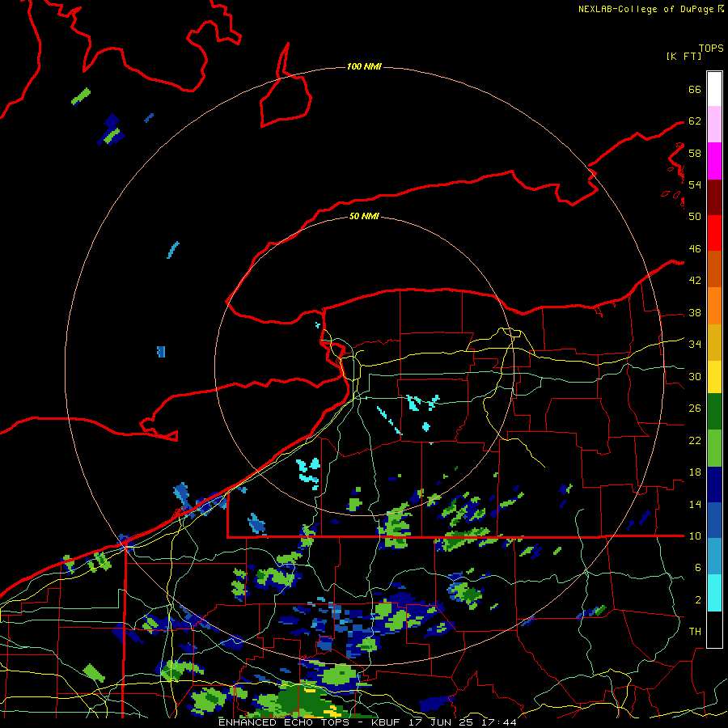Click the 18 legend value label
The image size is (728, 728).
click(695, 472)
